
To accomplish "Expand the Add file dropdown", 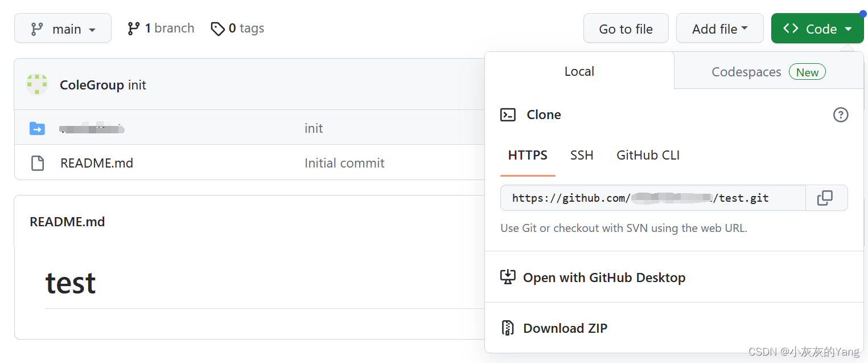I will pyautogui.click(x=719, y=28).
